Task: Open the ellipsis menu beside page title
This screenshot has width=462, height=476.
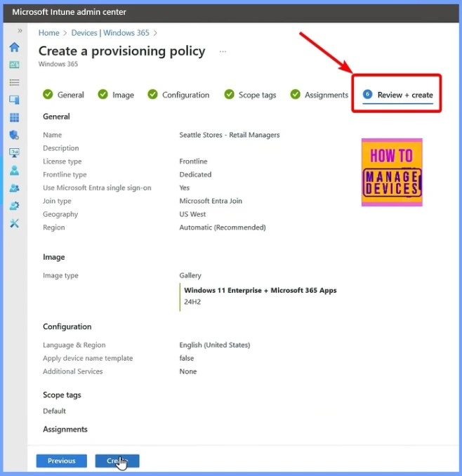Action: pyautogui.click(x=223, y=52)
